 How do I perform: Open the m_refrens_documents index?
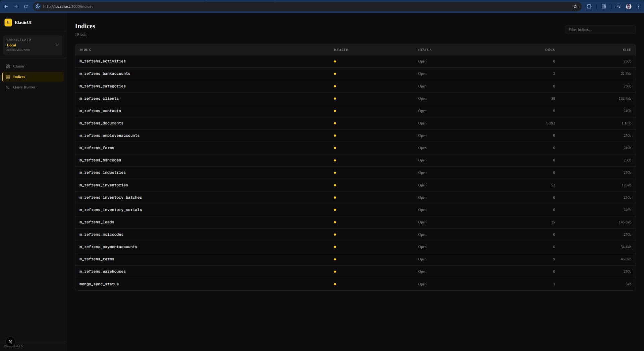pyautogui.click(x=101, y=123)
